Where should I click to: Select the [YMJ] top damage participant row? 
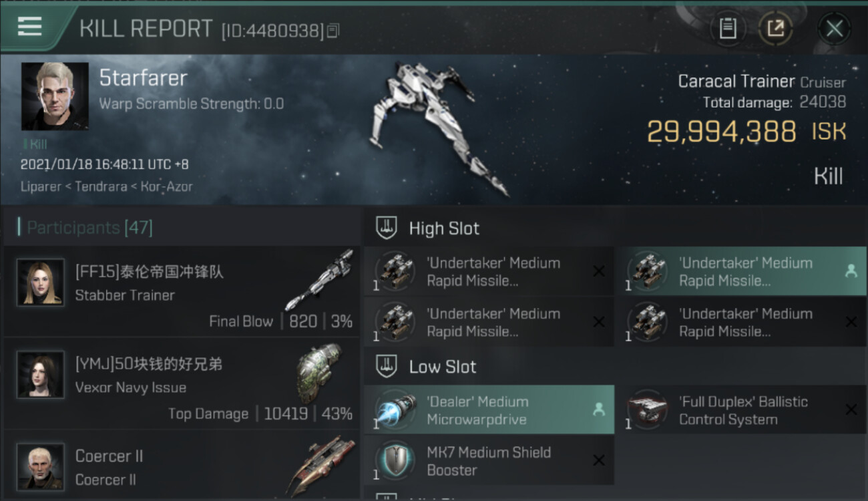[x=182, y=383]
